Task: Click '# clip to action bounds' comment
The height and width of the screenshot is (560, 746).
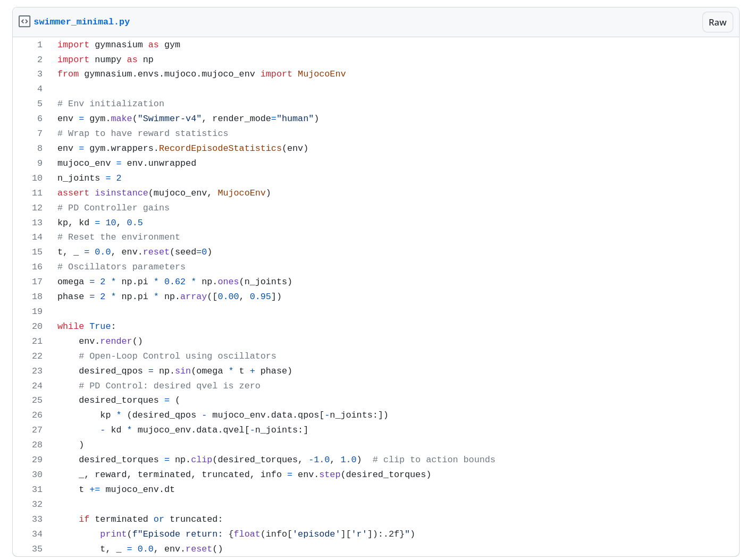Action: click(434, 460)
